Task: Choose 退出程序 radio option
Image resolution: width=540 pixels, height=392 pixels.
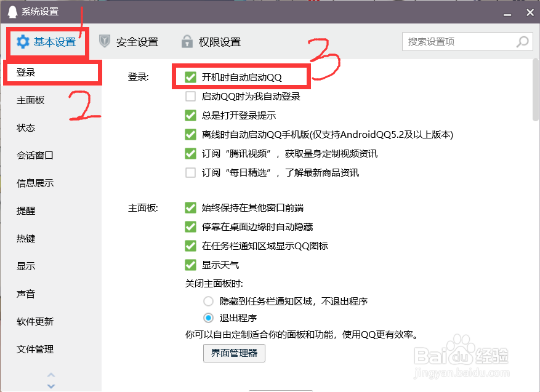Action: pyautogui.click(x=208, y=318)
